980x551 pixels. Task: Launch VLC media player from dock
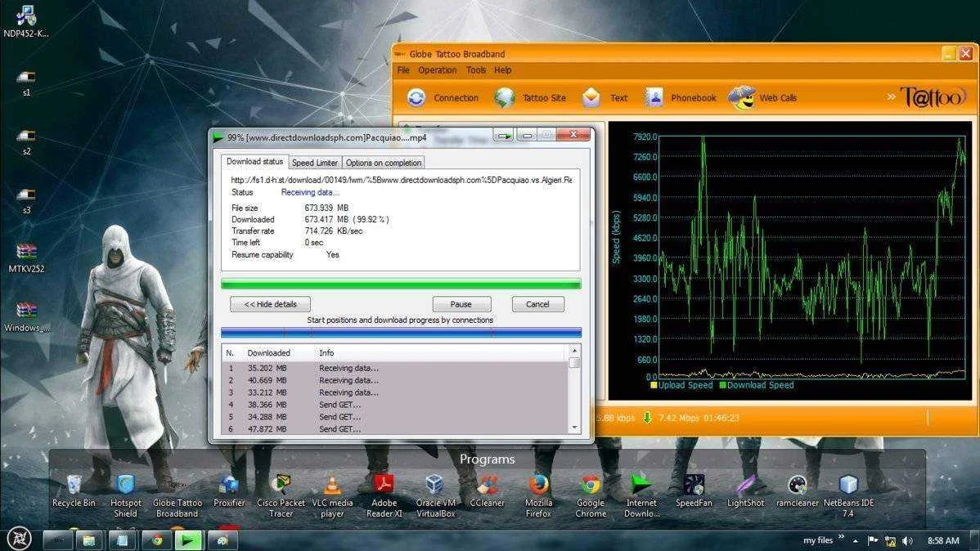click(x=332, y=496)
